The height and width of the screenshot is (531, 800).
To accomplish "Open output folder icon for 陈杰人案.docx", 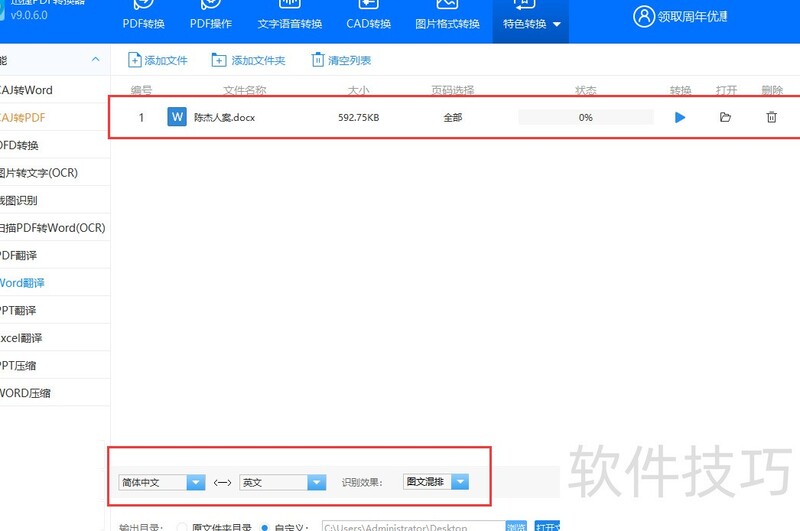I will click(x=725, y=117).
